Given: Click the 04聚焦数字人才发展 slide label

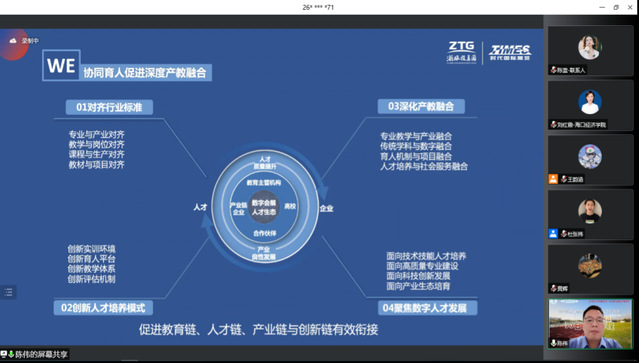Looking at the screenshot, I should pos(425,308).
